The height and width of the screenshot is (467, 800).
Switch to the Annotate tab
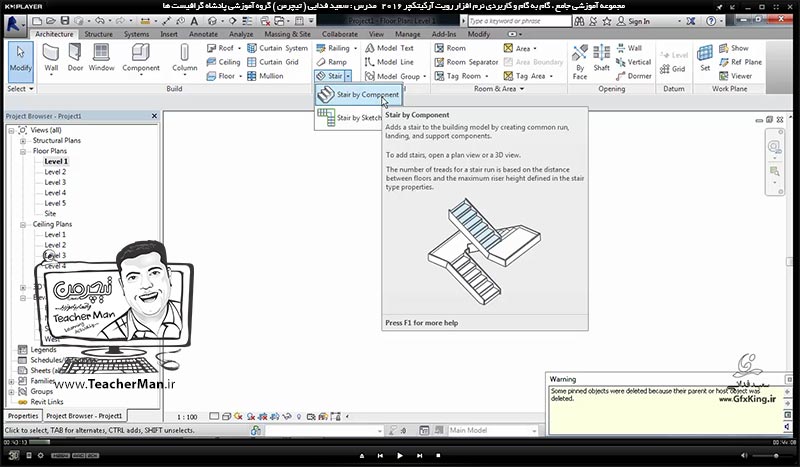[x=203, y=34]
